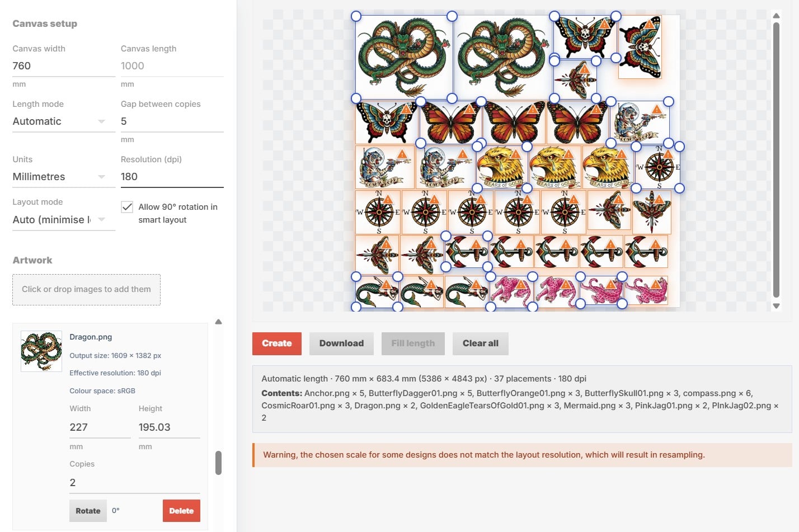Select the Dragon.png thumbnail in artwork list

[x=41, y=351]
